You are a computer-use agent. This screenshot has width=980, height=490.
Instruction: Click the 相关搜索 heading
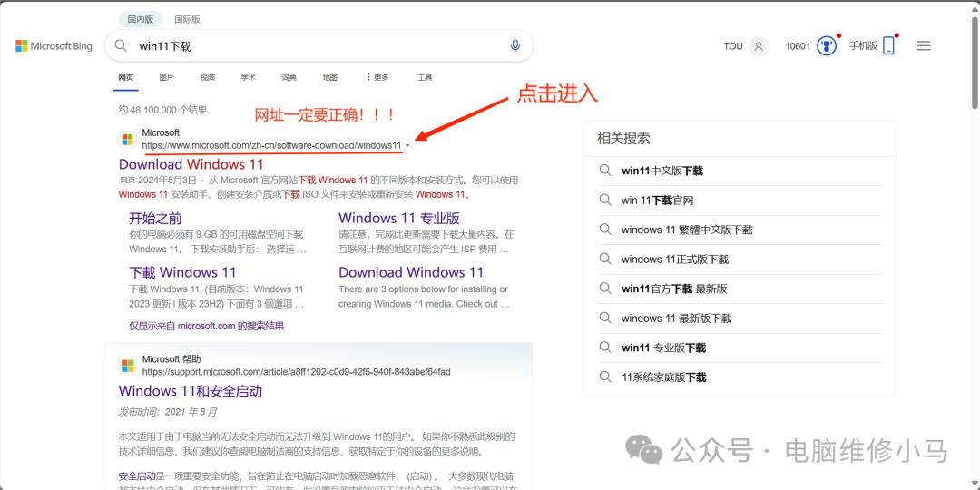[623, 138]
